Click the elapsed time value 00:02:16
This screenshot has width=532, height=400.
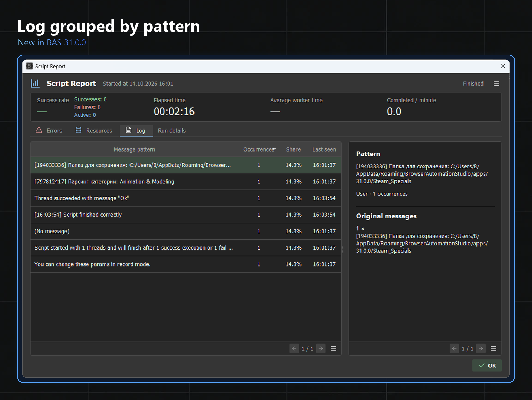(174, 112)
